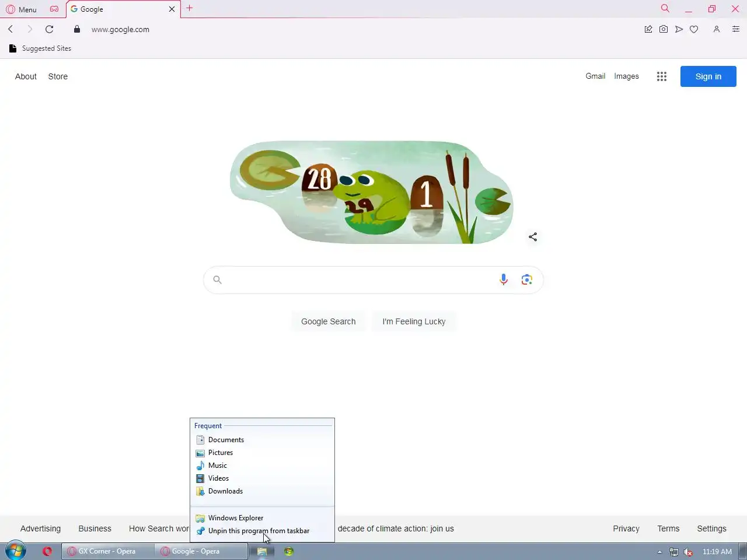The image size is (747, 560).
Task: Open Music in the jump list
Action: (262, 466)
